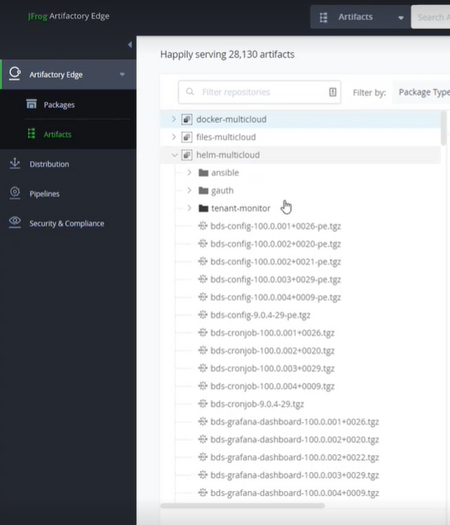Select Artifacts in the sidebar menu
Image resolution: width=450 pixels, height=525 pixels.
click(57, 134)
